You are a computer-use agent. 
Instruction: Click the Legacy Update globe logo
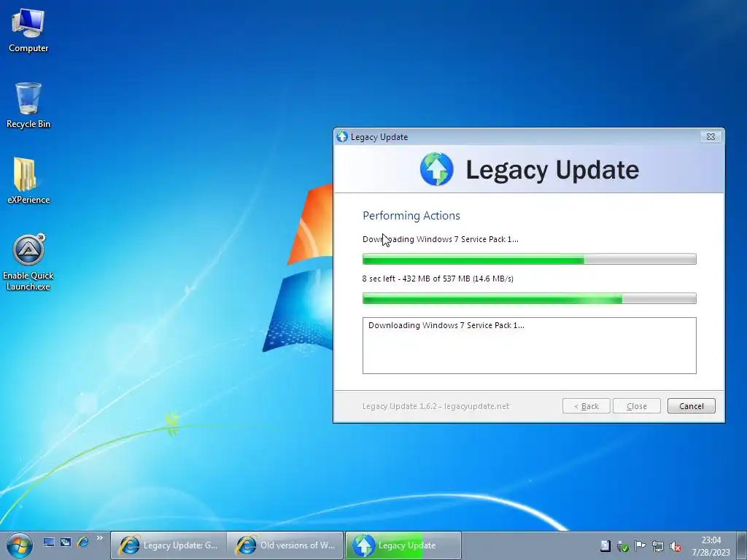click(x=436, y=169)
